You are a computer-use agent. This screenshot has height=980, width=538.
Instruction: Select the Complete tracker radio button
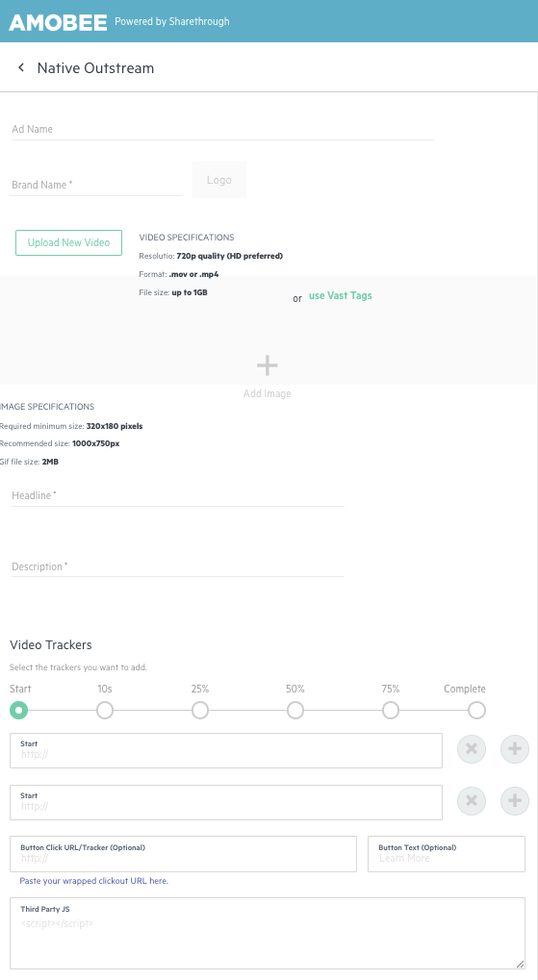pos(476,711)
